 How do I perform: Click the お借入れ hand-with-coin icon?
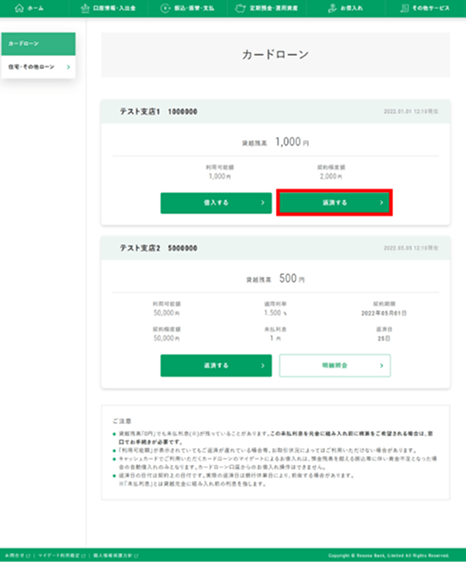(332, 8)
